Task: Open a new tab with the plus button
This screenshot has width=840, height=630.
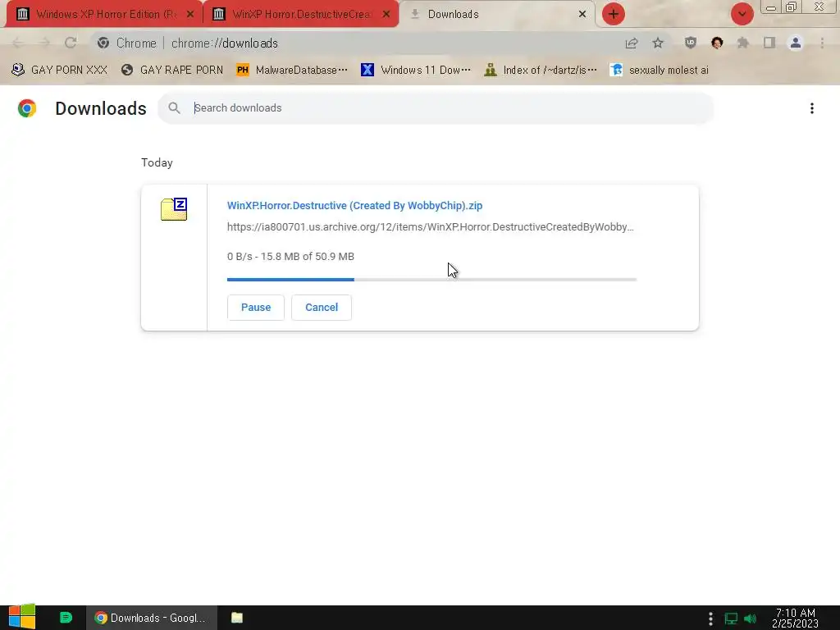Action: pos(614,14)
